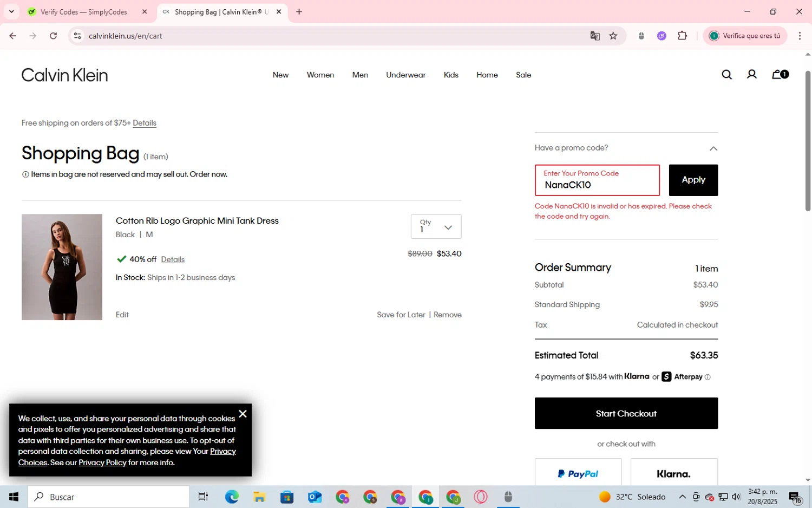Close the Shopping Bag Calvin Klein tab

[x=279, y=11]
